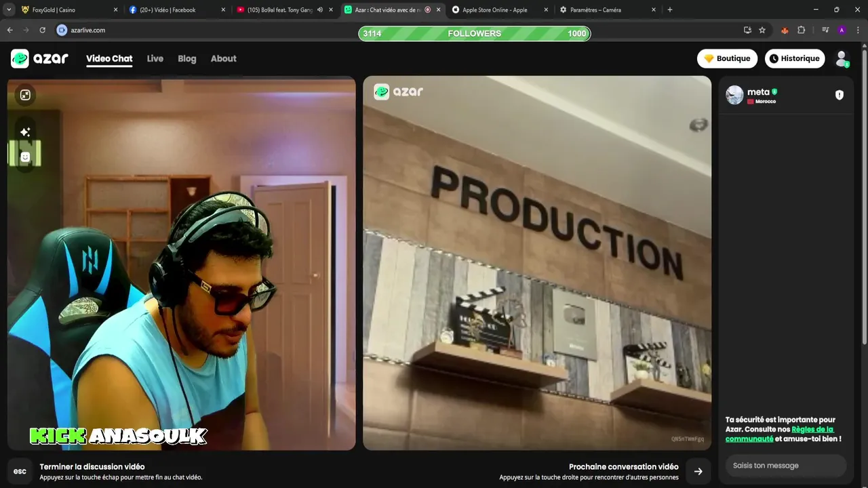Go forward in browser
Viewport: 868px width, 488px height.
coord(26,30)
